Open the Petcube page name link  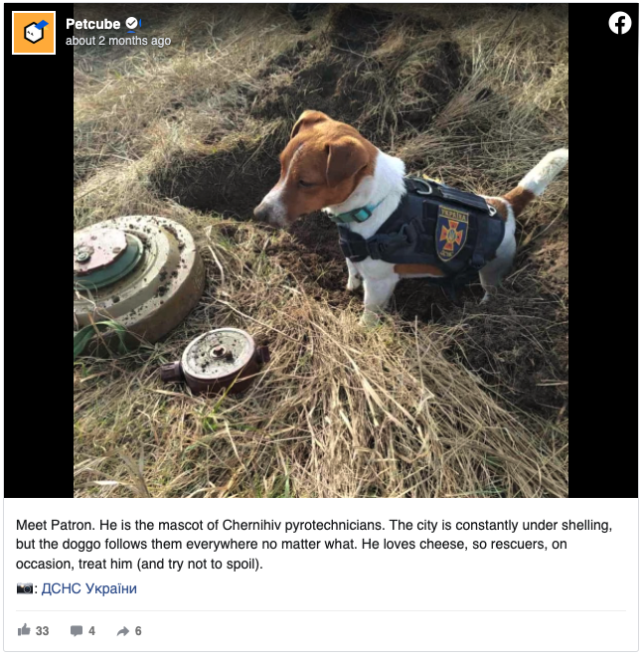point(91,23)
